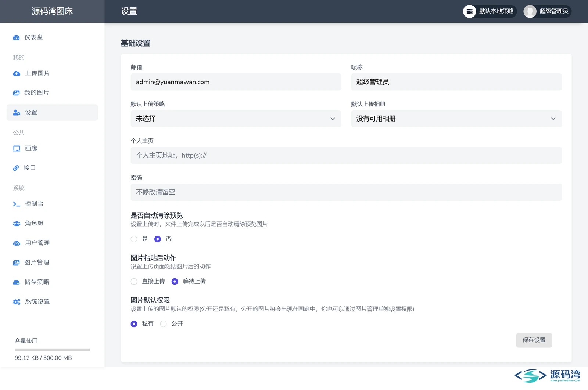588x390 pixels.
Task: Select 否 for auto-clear preview
Action: 157,239
